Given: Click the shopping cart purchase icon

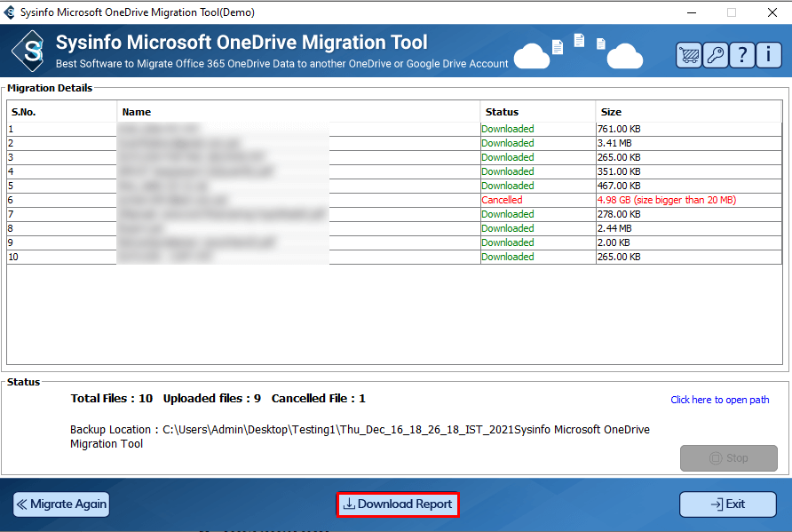Looking at the screenshot, I should [x=689, y=55].
